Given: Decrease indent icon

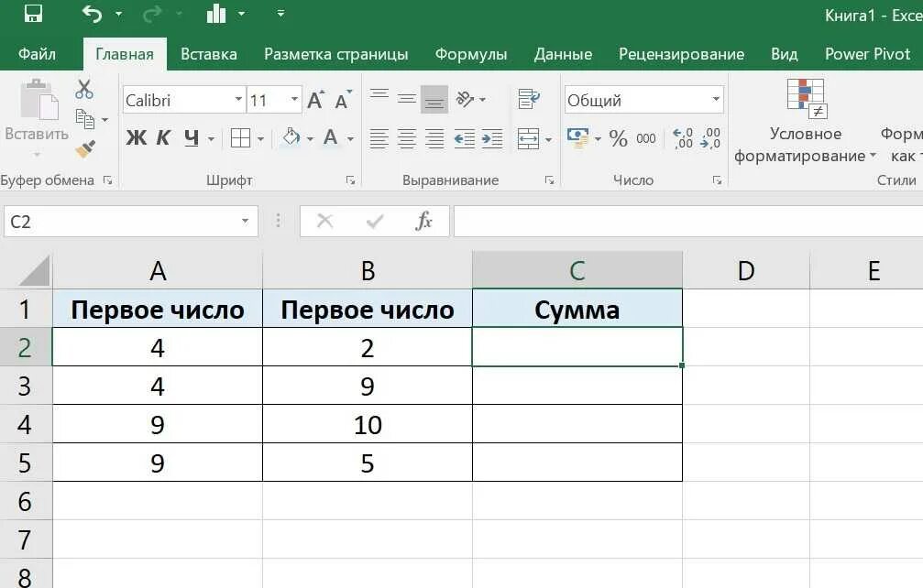Looking at the screenshot, I should 465,139.
